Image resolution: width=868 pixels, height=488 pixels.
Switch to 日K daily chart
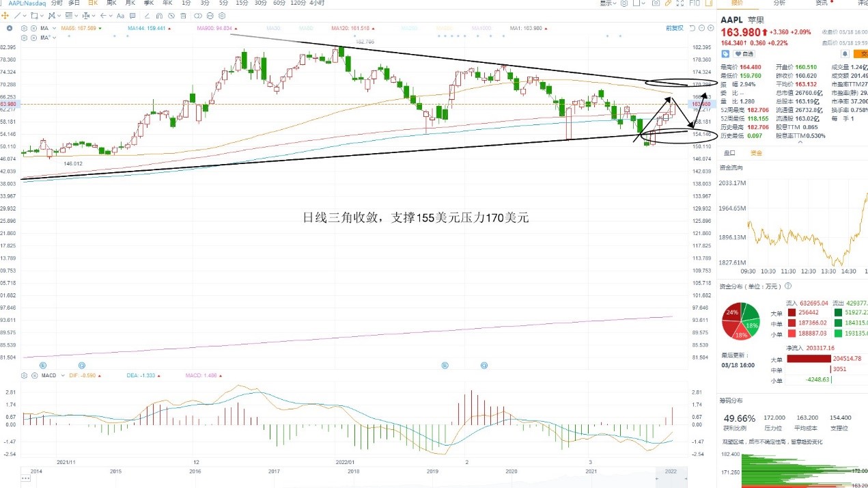(x=93, y=3)
